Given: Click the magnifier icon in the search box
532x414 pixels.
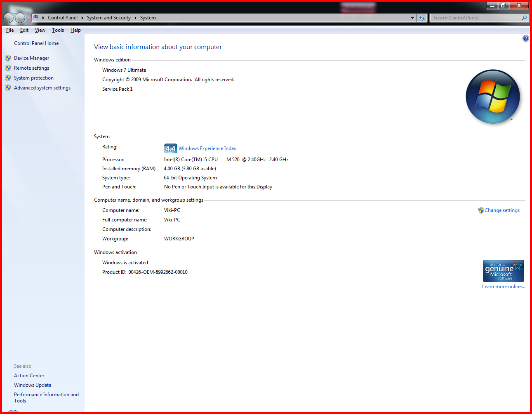Looking at the screenshot, I should click(x=524, y=18).
